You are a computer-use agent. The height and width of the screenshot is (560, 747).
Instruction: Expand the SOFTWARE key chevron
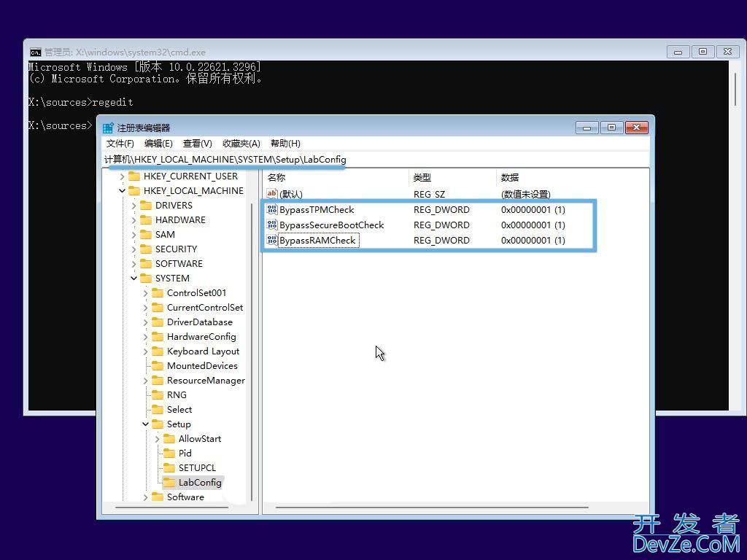point(134,264)
